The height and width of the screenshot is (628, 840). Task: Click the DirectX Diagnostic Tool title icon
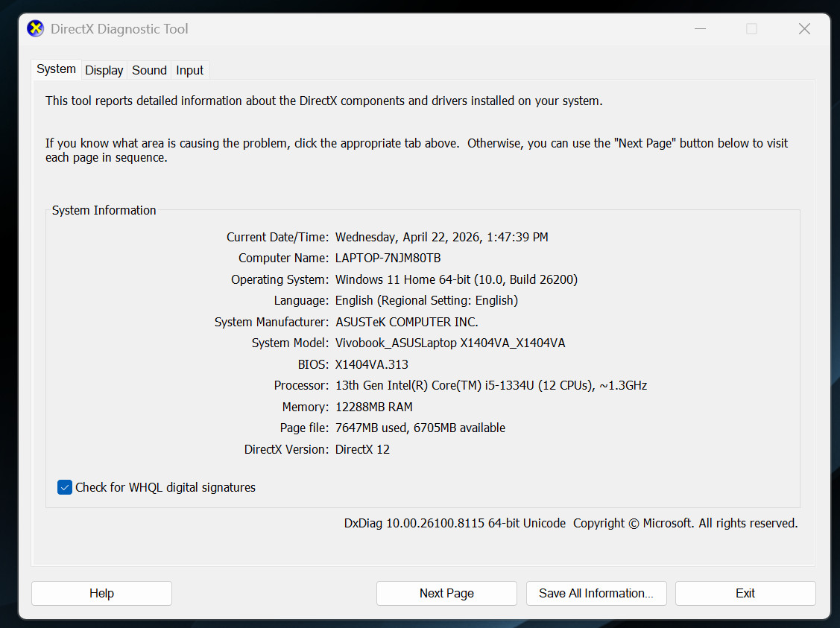coord(35,28)
